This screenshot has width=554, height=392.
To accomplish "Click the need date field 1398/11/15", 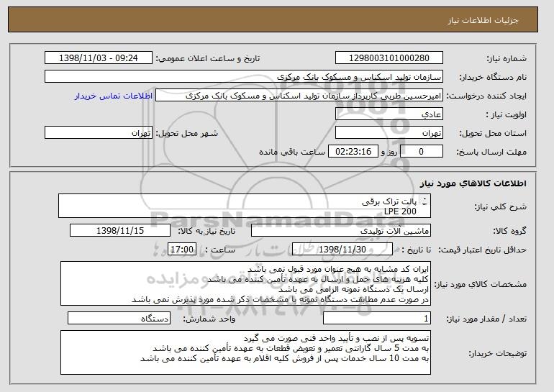I will click(x=120, y=231).
